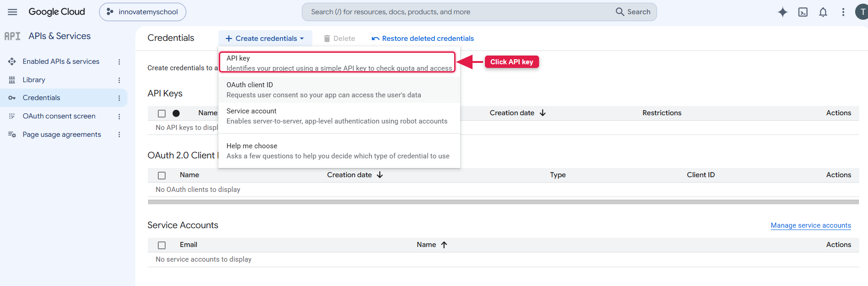Open the Library sidebar item
Screen dimensions: 868x286
point(34,80)
